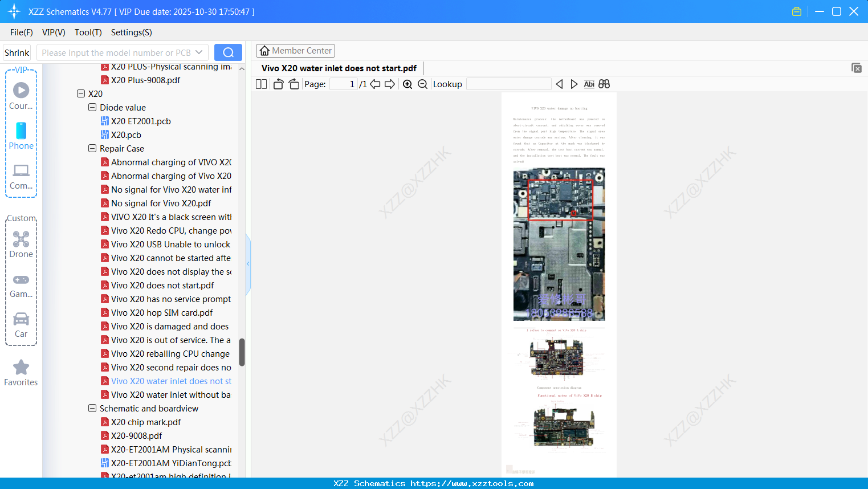868x489 pixels.
Task: Open the Tool(T) menu
Action: 88,32
